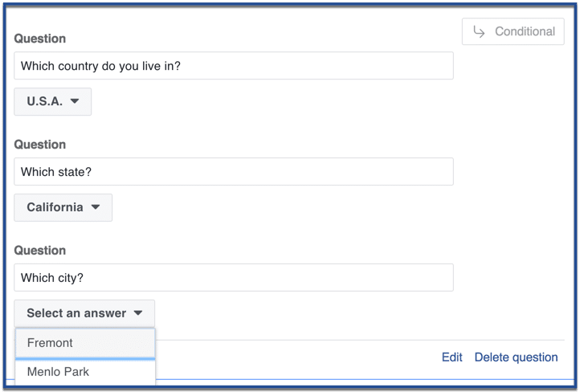Click the Question label above Which state

pyautogui.click(x=40, y=145)
